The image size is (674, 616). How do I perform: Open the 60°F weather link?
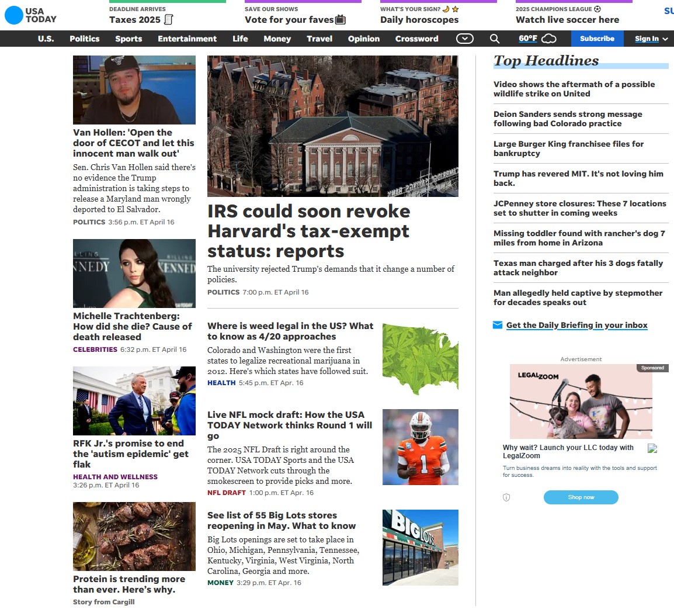coord(528,39)
